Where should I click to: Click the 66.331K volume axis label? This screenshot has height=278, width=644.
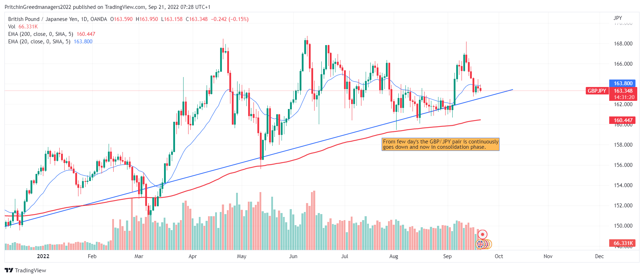(x=623, y=243)
